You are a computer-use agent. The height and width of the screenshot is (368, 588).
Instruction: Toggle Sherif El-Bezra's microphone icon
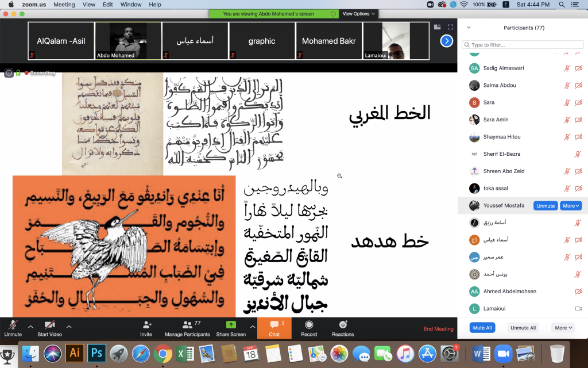click(x=578, y=154)
